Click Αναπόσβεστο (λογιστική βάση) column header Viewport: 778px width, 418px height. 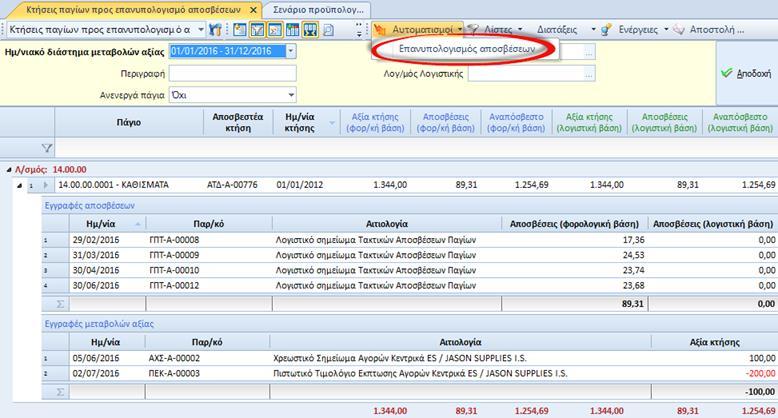pyautogui.click(x=740, y=122)
